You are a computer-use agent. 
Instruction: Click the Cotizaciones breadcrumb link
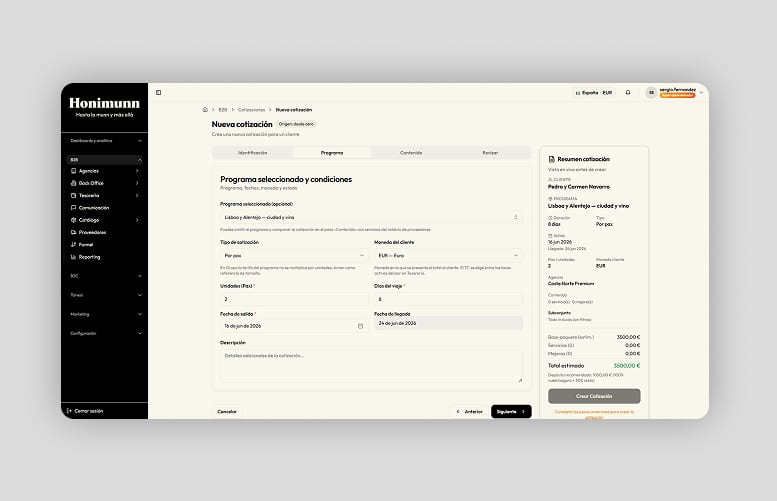point(251,110)
